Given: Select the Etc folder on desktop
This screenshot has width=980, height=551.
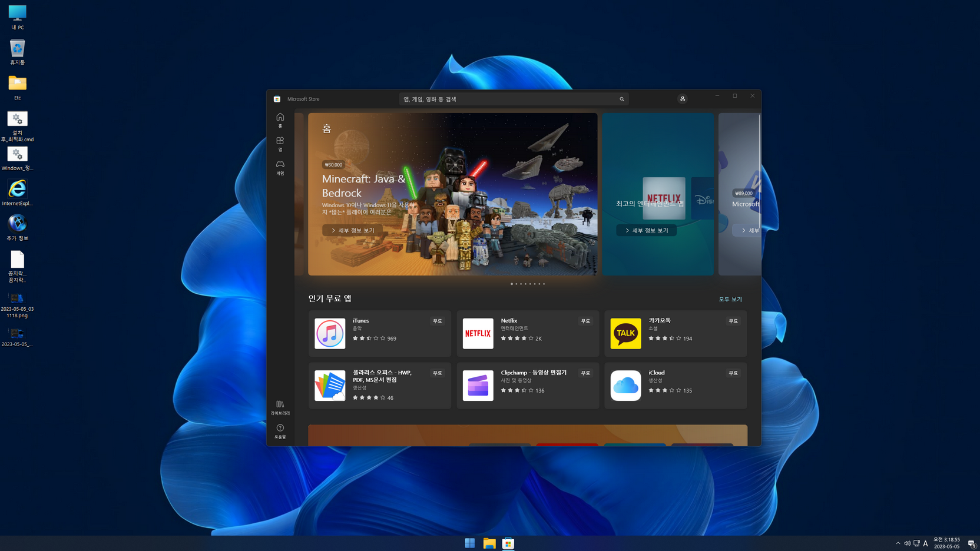Looking at the screenshot, I should click(17, 88).
